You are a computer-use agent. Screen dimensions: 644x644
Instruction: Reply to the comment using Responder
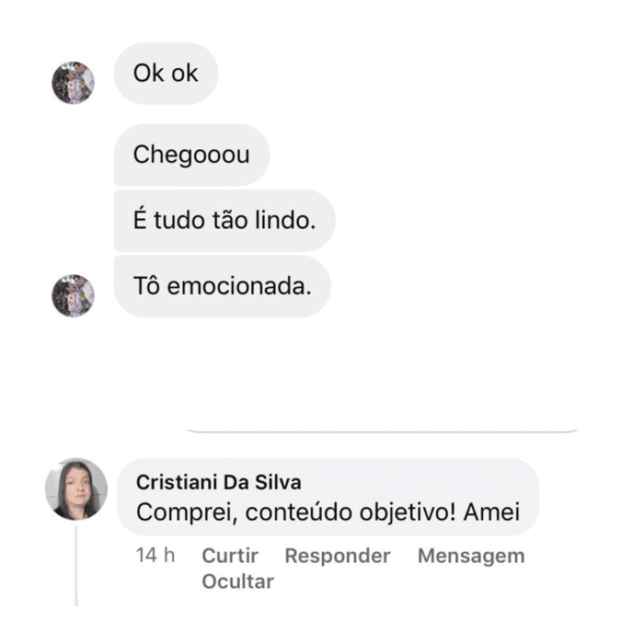pyautogui.click(x=338, y=556)
